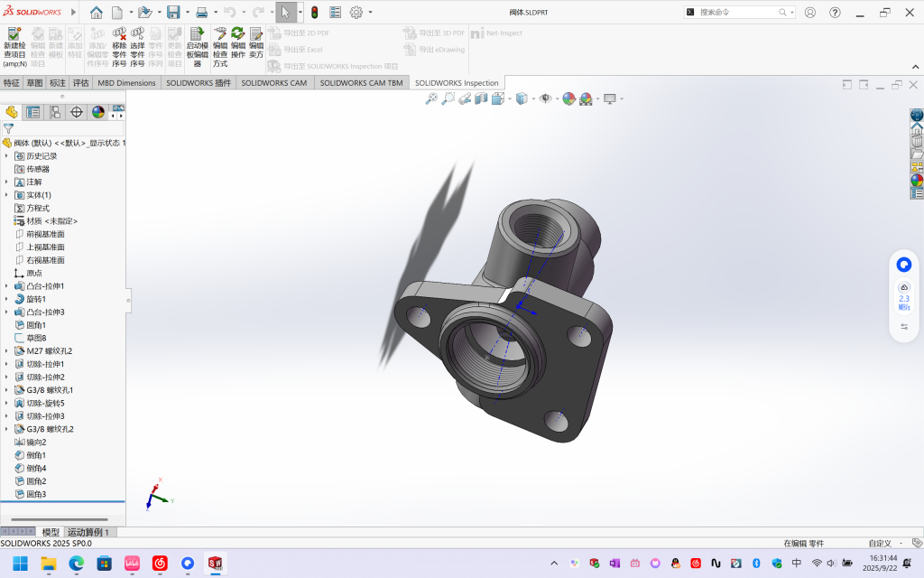The height and width of the screenshot is (578, 924).
Task: Click the Section View icon
Action: coord(481,98)
